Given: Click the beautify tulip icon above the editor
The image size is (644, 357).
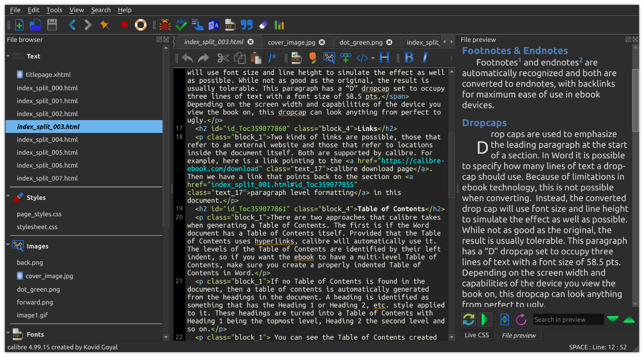Looking at the screenshot, I should pyautogui.click(x=313, y=58).
